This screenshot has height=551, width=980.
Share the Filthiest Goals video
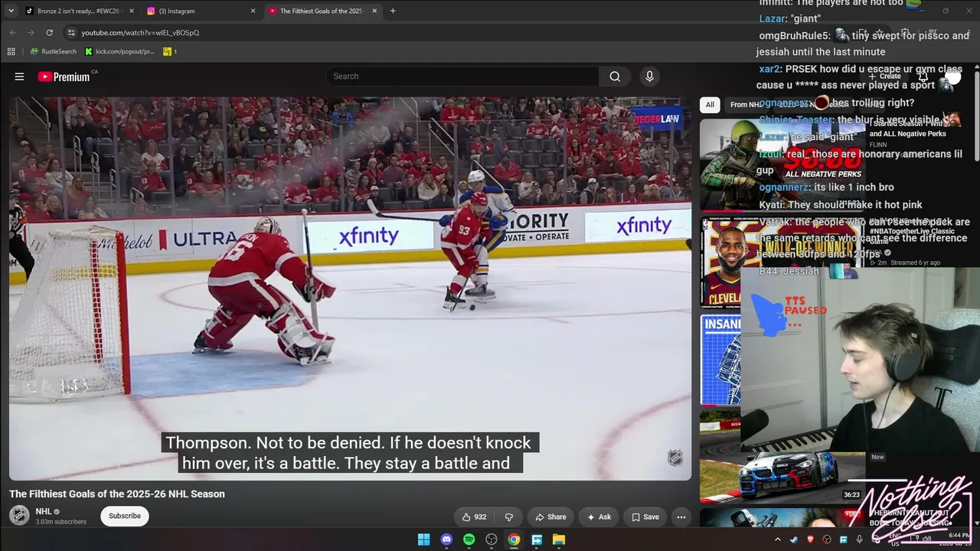point(550,517)
